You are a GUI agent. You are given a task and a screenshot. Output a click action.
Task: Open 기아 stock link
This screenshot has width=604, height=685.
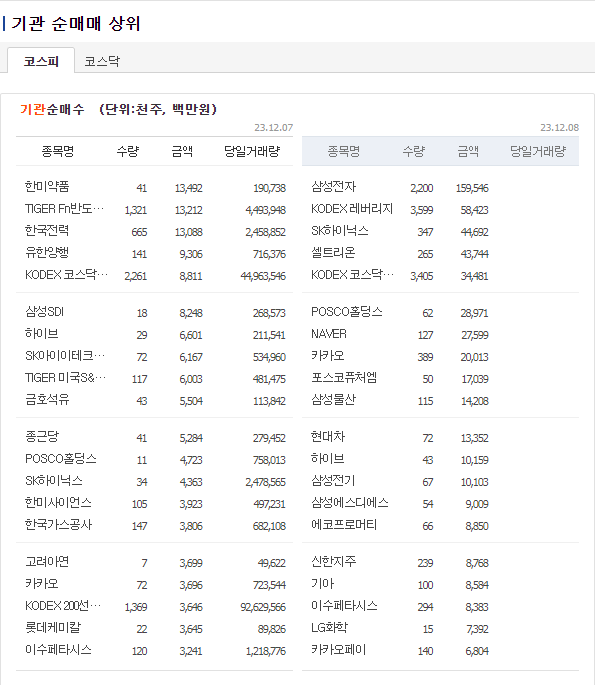point(323,584)
